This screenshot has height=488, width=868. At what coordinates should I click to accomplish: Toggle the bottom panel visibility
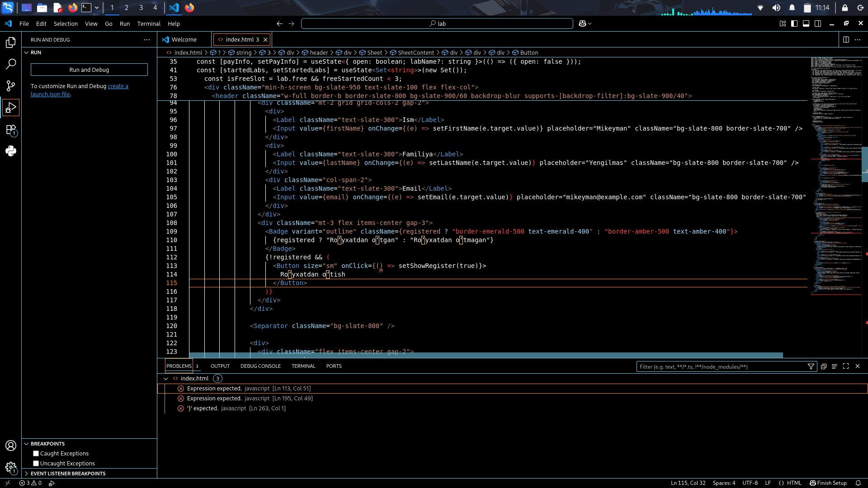coord(806,23)
